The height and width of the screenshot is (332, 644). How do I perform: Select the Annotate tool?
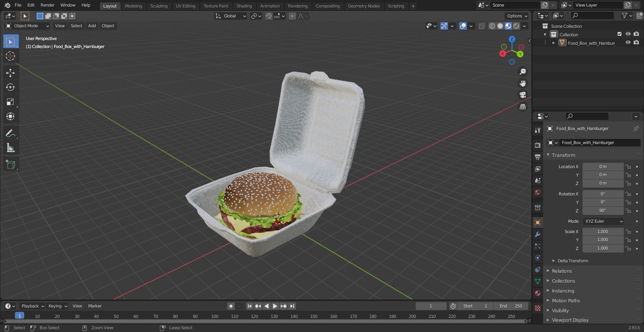tap(10, 133)
